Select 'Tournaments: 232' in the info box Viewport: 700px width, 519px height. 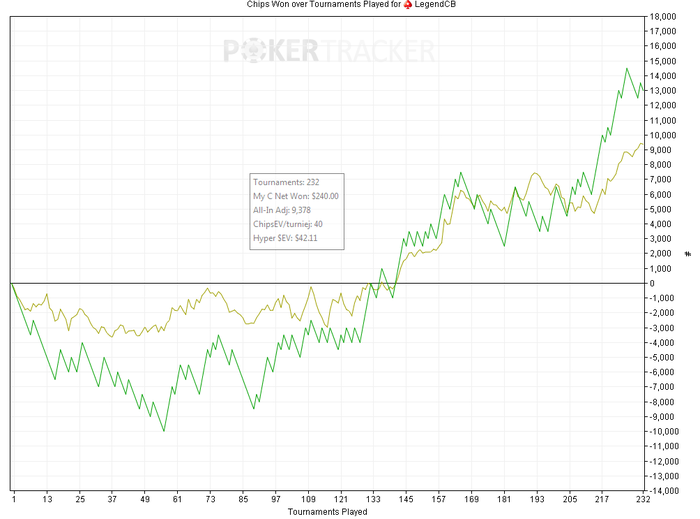(x=286, y=182)
